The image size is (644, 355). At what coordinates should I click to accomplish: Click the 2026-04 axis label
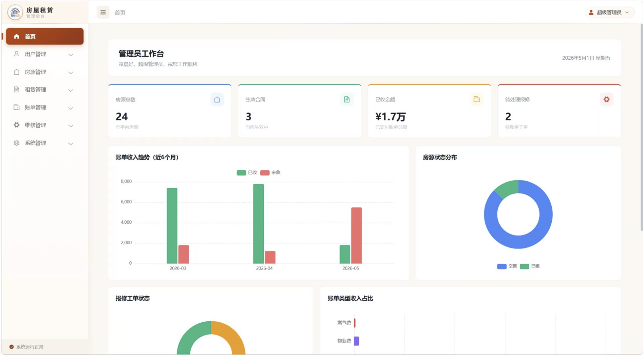[264, 268]
